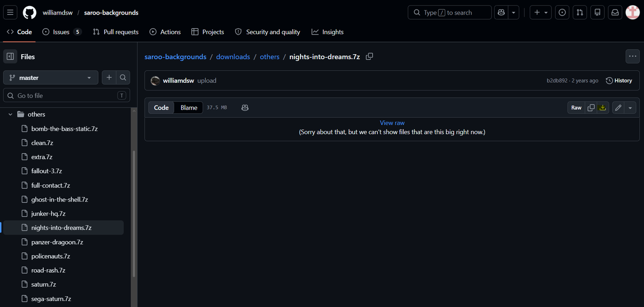Open the 'upload' commit message
644x307 pixels.
coord(207,80)
